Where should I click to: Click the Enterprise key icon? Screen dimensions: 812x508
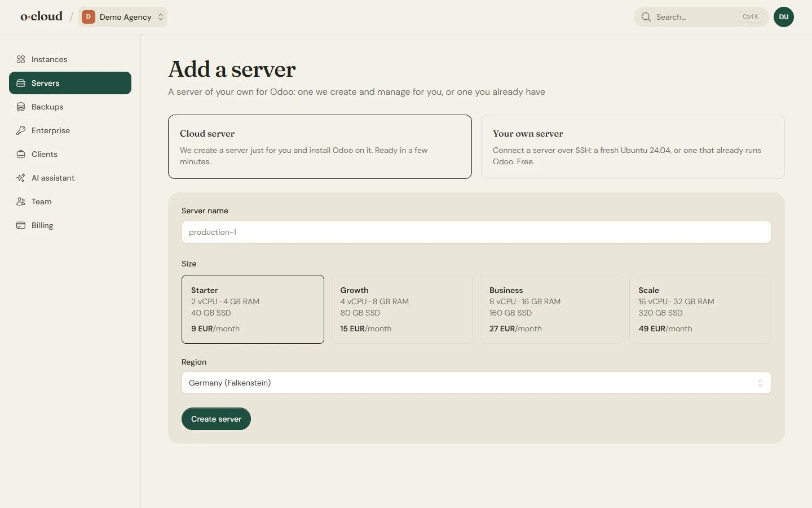tap(21, 130)
